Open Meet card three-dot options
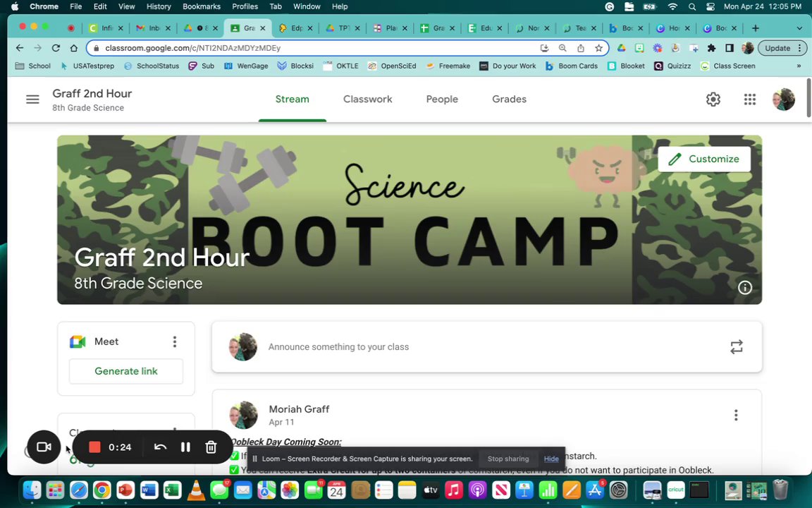This screenshot has width=812, height=508. (175, 341)
